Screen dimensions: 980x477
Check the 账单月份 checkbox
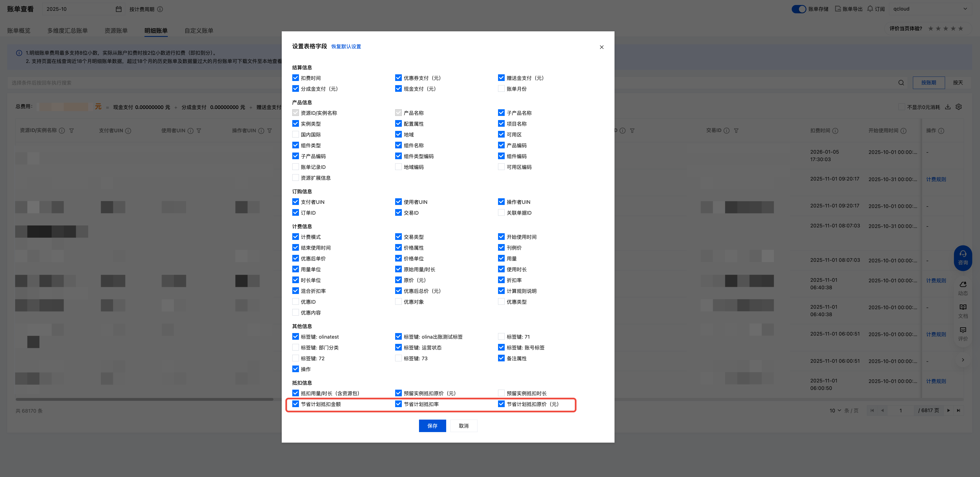click(501, 89)
